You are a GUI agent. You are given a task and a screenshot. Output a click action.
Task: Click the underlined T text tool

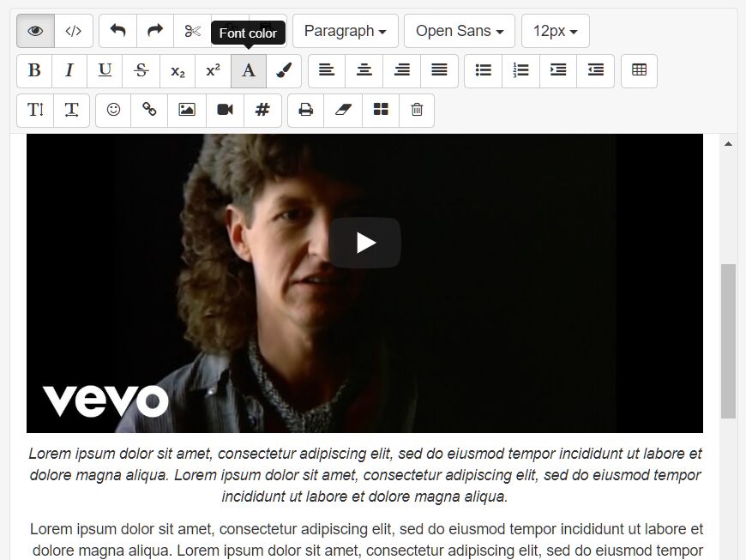point(72,110)
